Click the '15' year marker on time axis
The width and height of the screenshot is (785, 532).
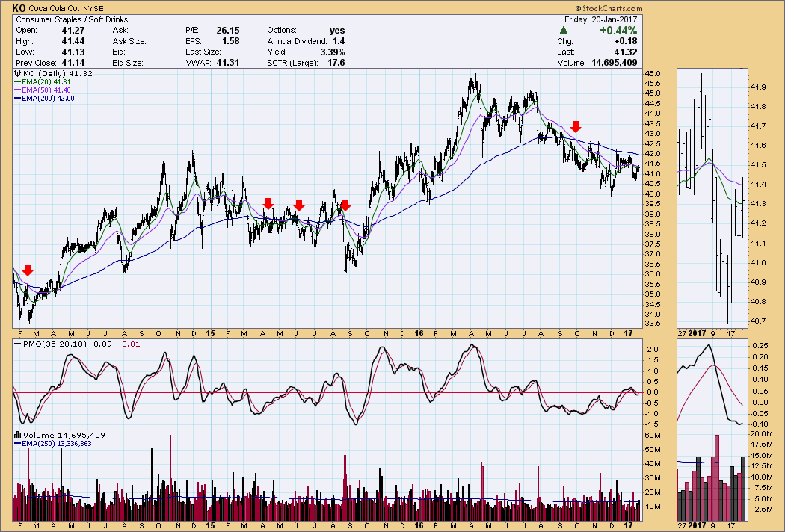pos(212,332)
